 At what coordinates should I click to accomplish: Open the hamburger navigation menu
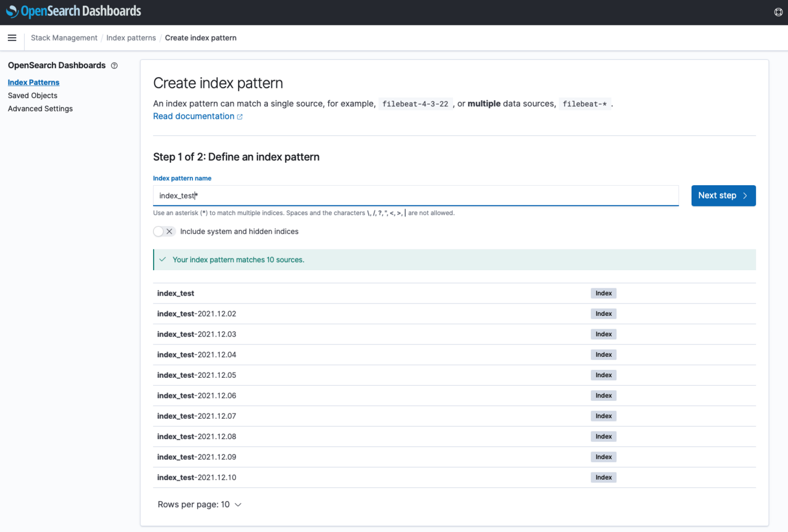click(12, 38)
